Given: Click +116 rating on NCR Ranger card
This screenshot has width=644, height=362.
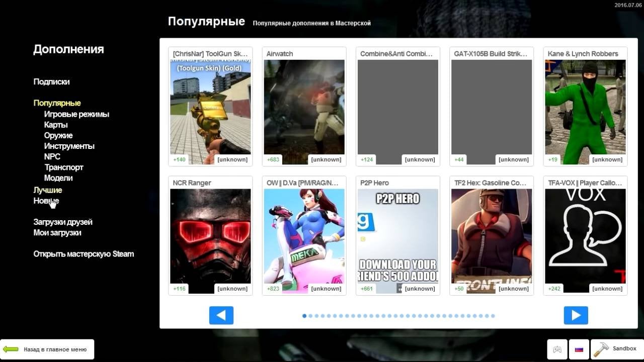Looking at the screenshot, I should tap(179, 289).
